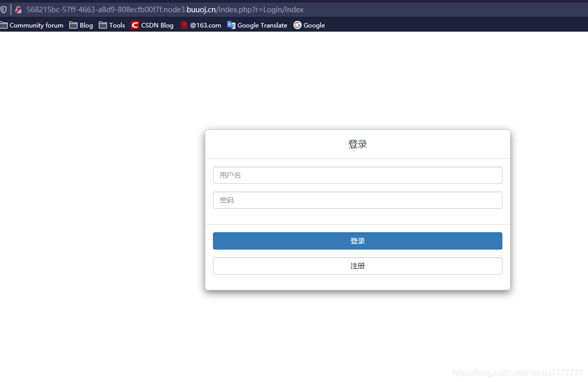Open the Google bookmark
The height and width of the screenshot is (382, 588).
pyautogui.click(x=309, y=25)
